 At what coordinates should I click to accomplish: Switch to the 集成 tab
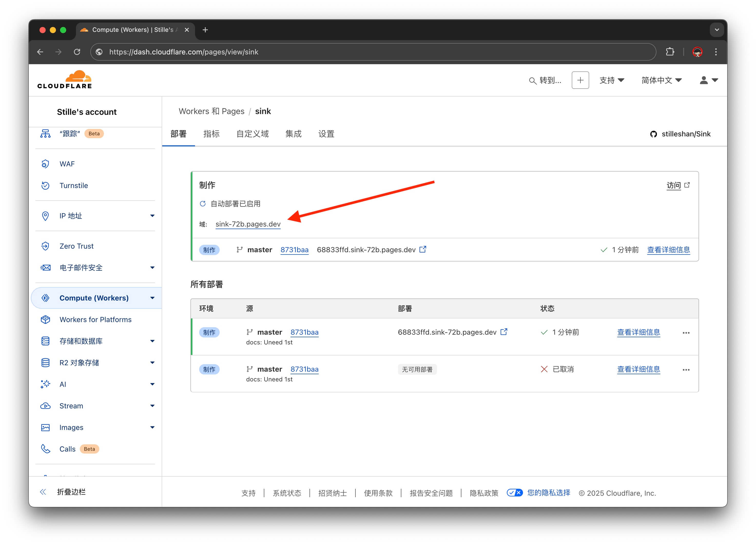[x=293, y=134]
